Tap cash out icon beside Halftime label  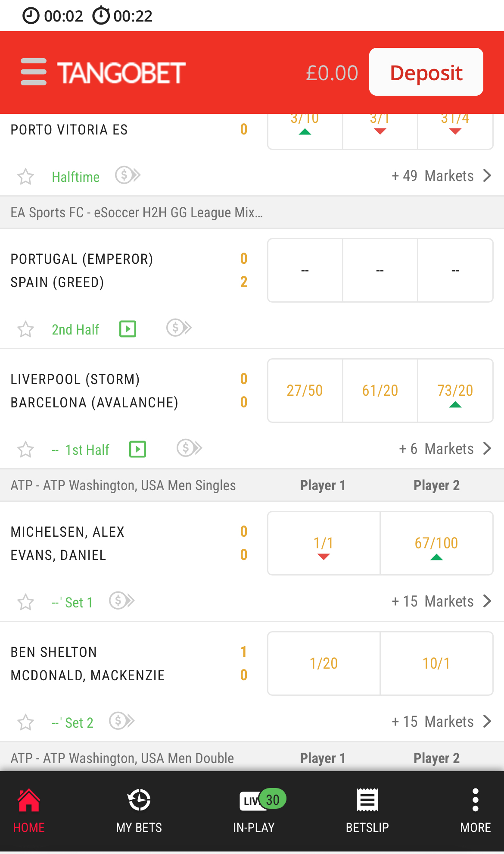[x=128, y=175]
